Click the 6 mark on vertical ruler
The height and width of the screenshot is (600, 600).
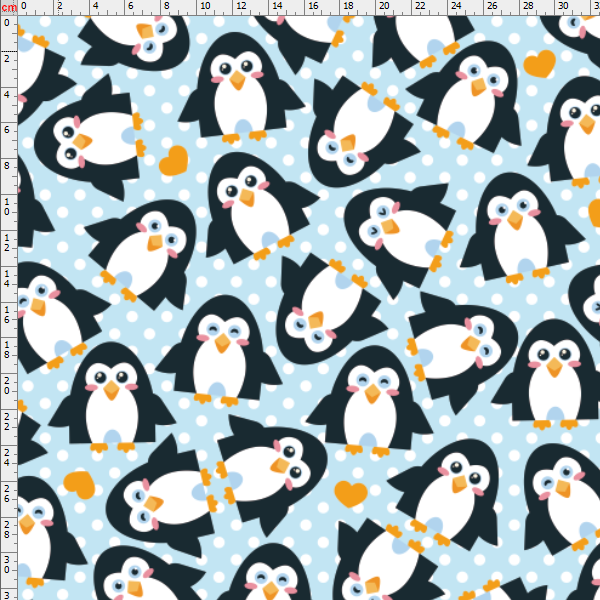pos(7,130)
